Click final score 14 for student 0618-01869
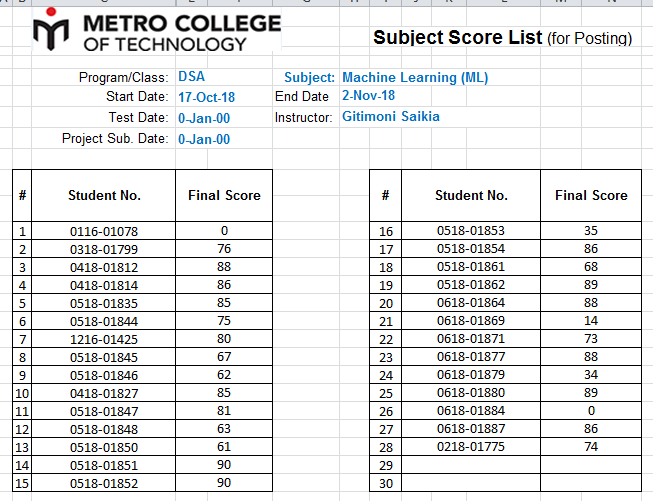The height and width of the screenshot is (501, 653). (591, 321)
